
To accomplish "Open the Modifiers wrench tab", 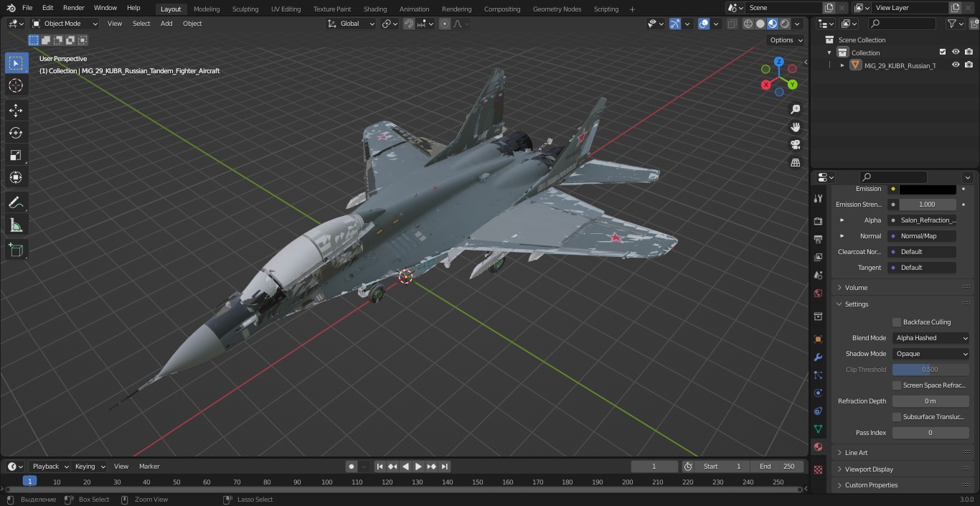I will point(818,357).
